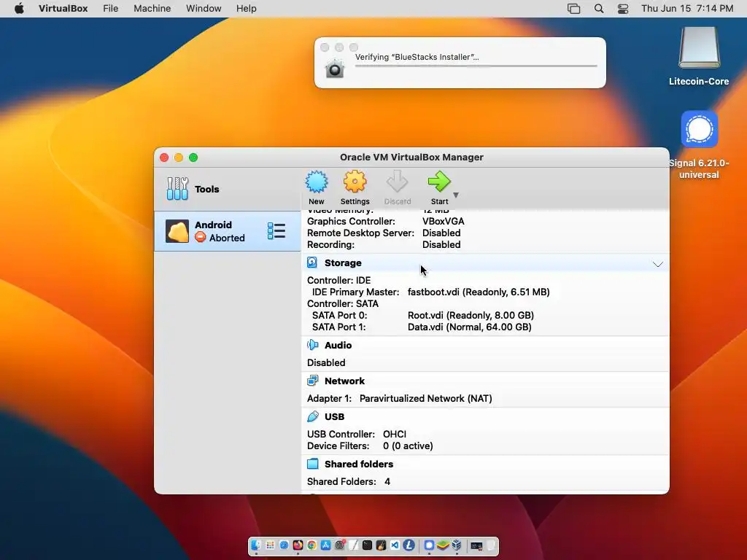747x560 pixels.
Task: Open GarageBand from the Dock
Action: coord(381,545)
